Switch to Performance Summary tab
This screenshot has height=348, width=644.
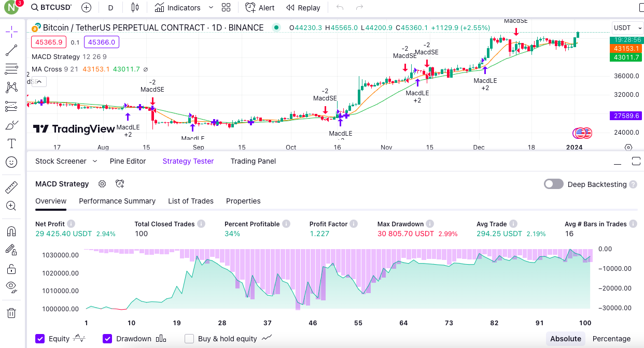(117, 201)
